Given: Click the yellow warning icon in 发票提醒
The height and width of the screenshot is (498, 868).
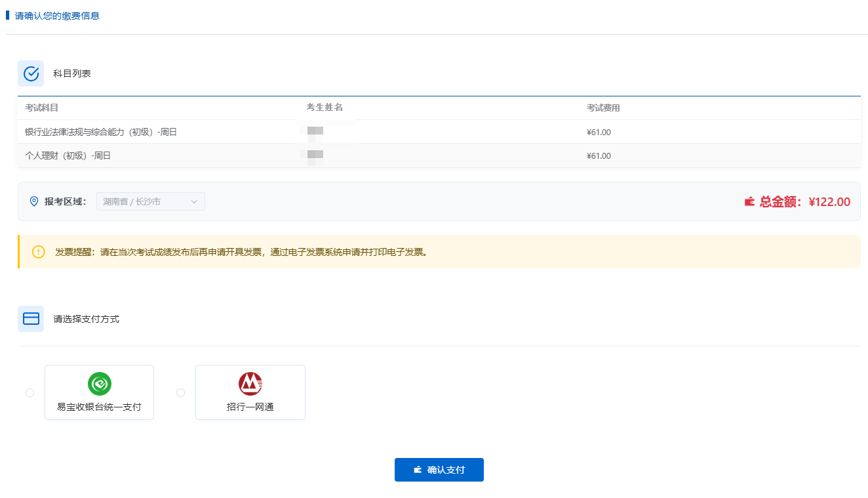Looking at the screenshot, I should [39, 252].
